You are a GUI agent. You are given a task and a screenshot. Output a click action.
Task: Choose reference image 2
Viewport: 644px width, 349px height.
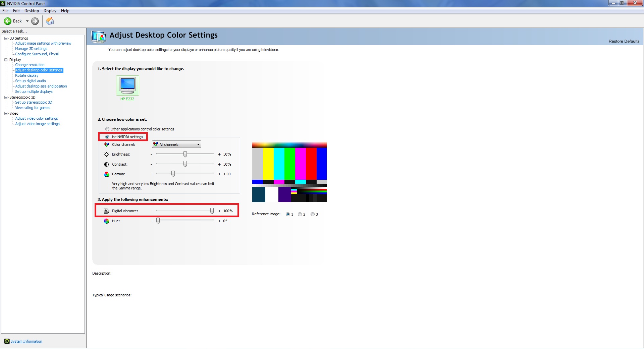tap(300, 214)
